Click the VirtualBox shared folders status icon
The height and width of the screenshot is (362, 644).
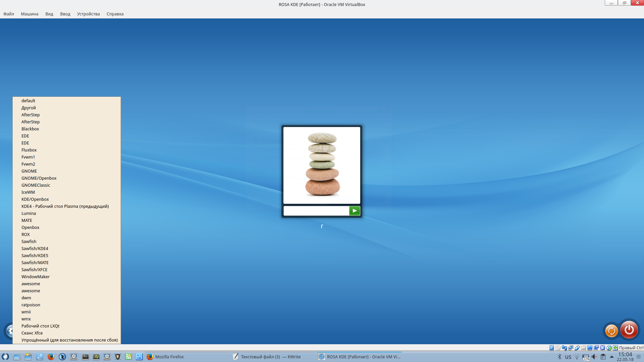coord(583,348)
